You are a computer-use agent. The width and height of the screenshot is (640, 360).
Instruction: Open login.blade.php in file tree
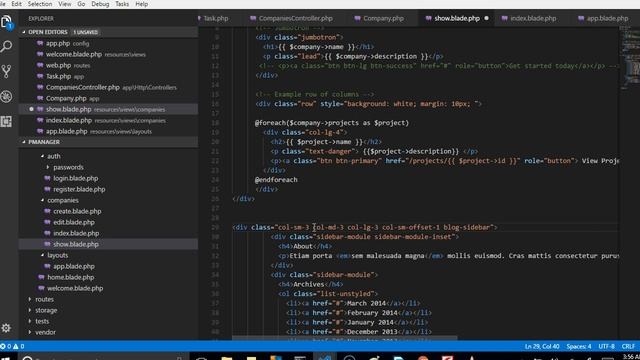[108, 178]
